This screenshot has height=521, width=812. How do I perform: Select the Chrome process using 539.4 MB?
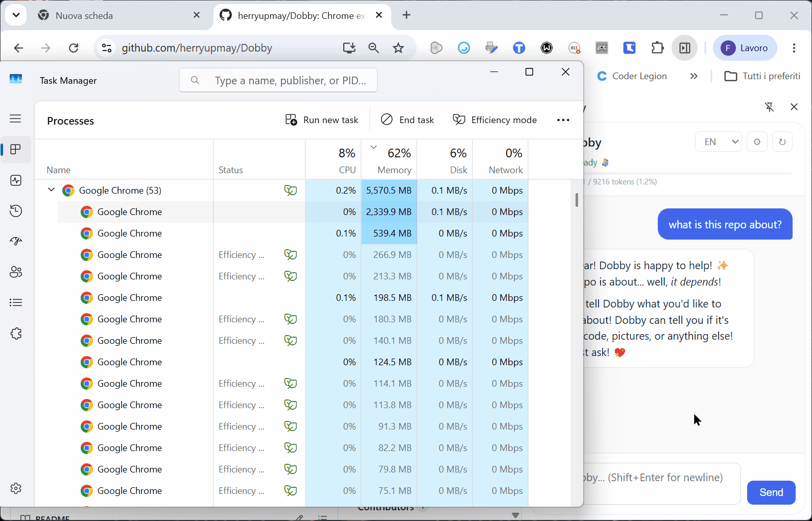pyautogui.click(x=294, y=233)
